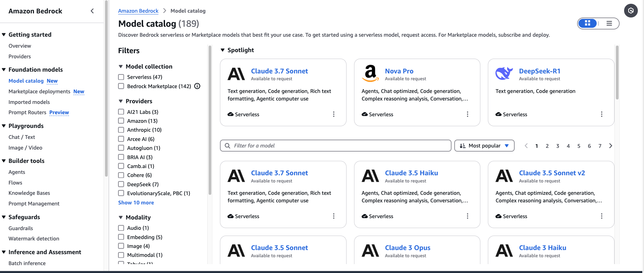Viewport: 644px width, 273px height.
Task: Click Serverless cloud icon on Nova Pro
Action: coord(364,114)
